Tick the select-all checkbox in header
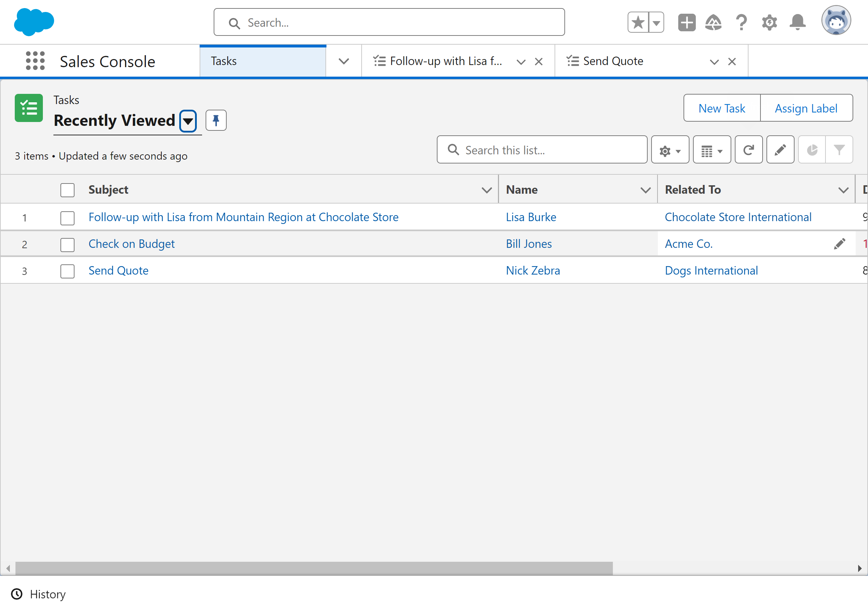868x611 pixels. [x=67, y=190]
